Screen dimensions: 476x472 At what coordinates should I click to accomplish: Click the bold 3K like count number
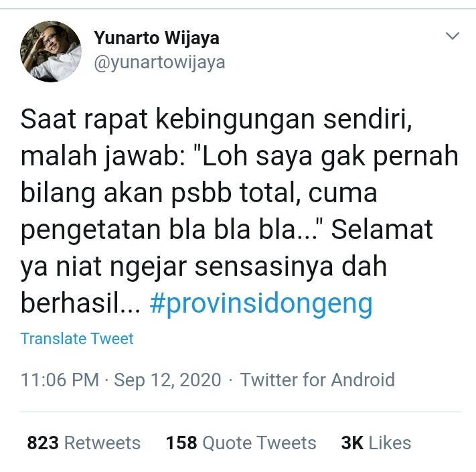[352, 443]
